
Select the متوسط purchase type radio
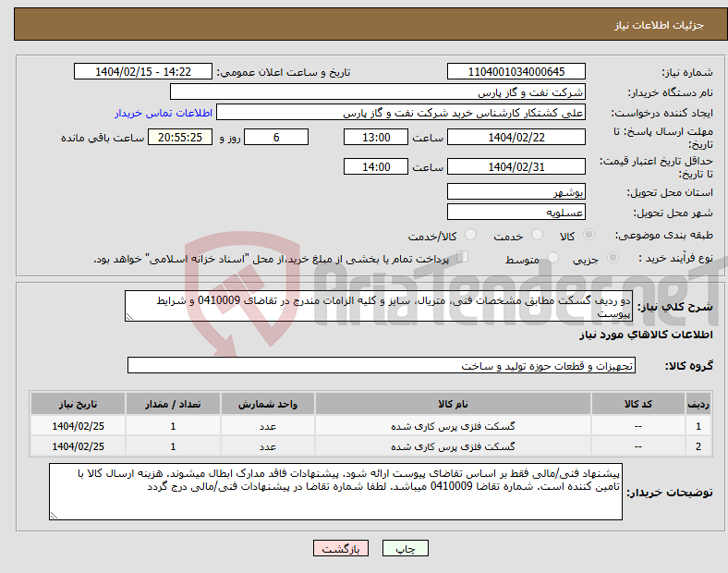click(x=552, y=257)
